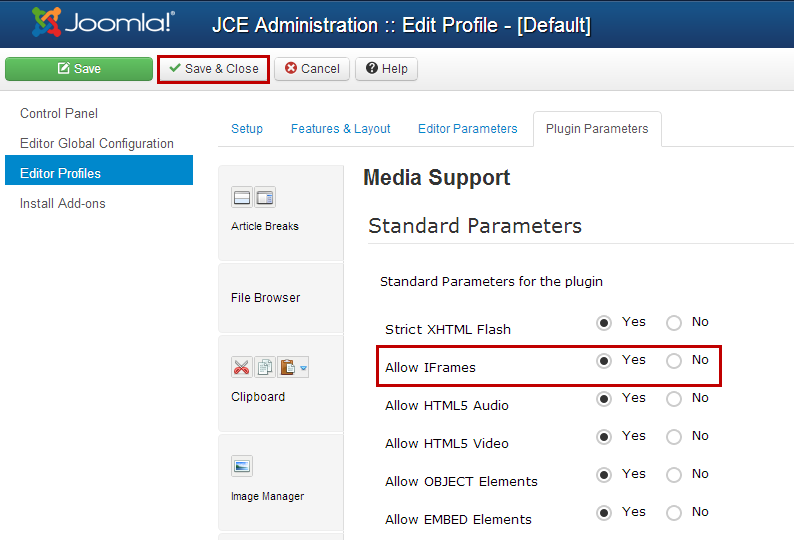Switch to the Editor Parameters tab

[467, 129]
